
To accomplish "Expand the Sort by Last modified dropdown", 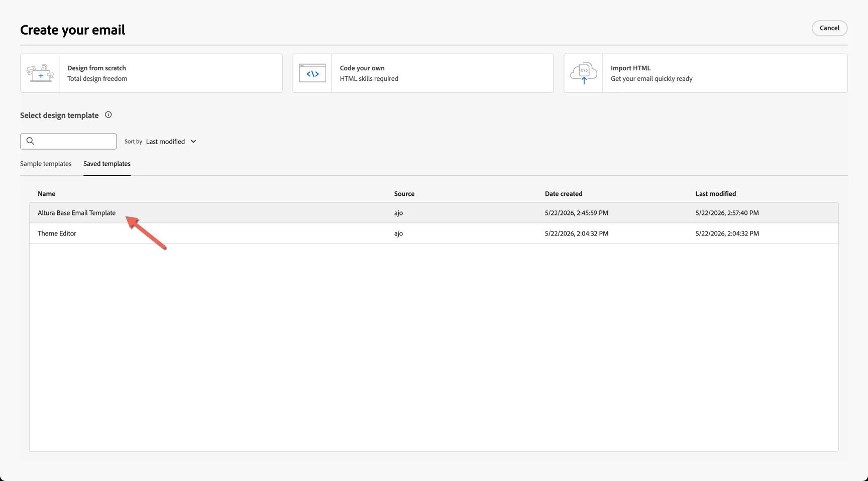I will point(171,142).
